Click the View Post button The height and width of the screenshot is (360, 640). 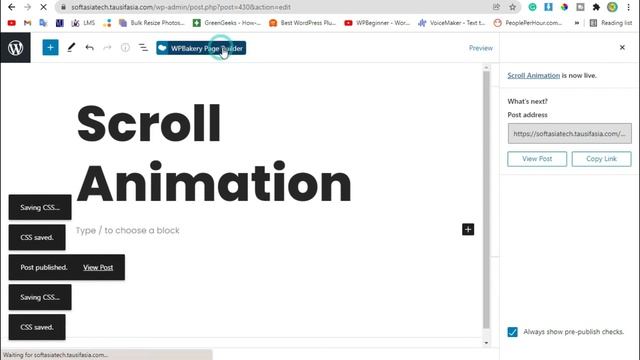coord(537,159)
